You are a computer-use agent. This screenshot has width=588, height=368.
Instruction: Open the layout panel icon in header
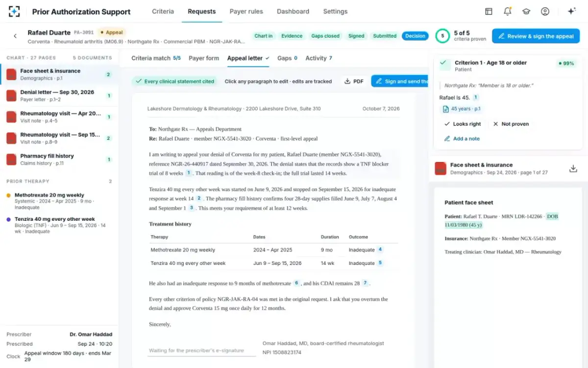(x=489, y=11)
